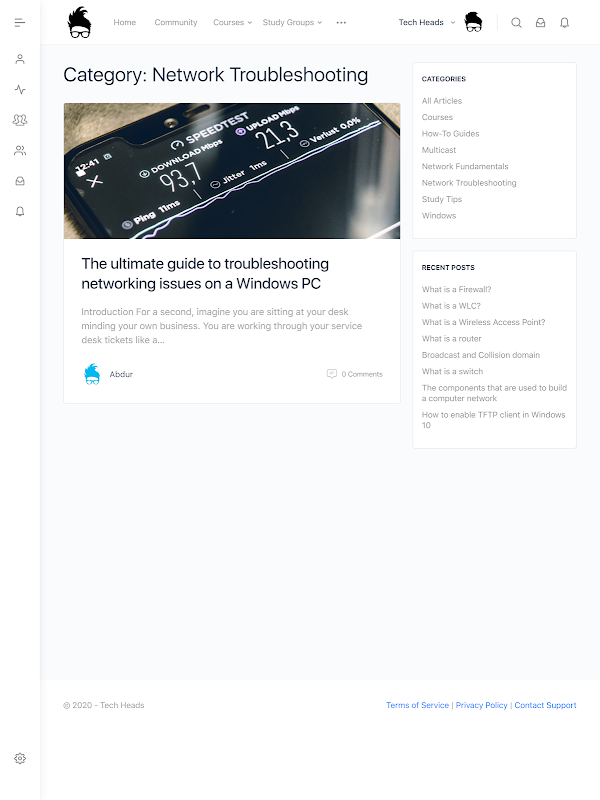Open the Tech Heads user dropdown
This screenshot has width=600, height=800.
pyautogui.click(x=427, y=22)
